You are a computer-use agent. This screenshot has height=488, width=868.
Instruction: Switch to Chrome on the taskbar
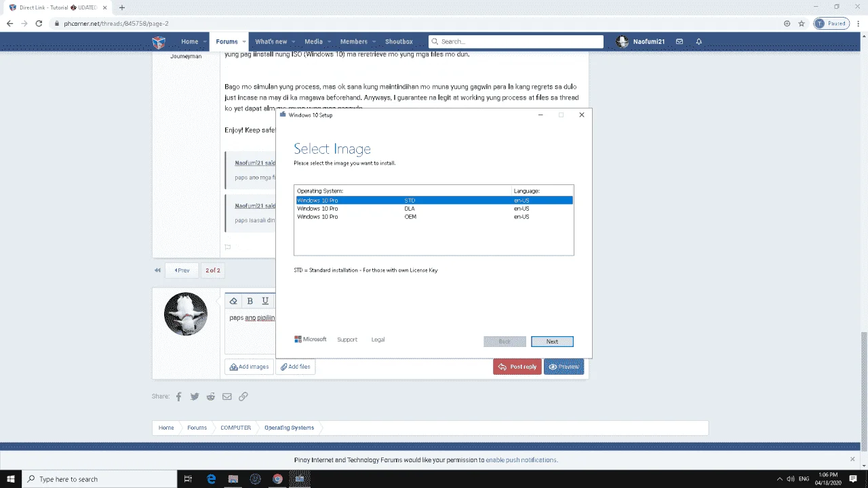(x=277, y=479)
